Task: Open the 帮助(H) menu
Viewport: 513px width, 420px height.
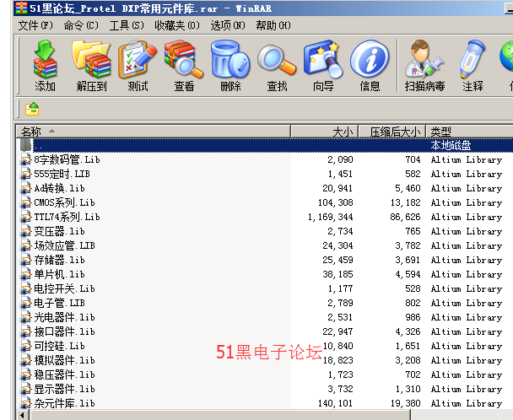Action: pyautogui.click(x=273, y=25)
